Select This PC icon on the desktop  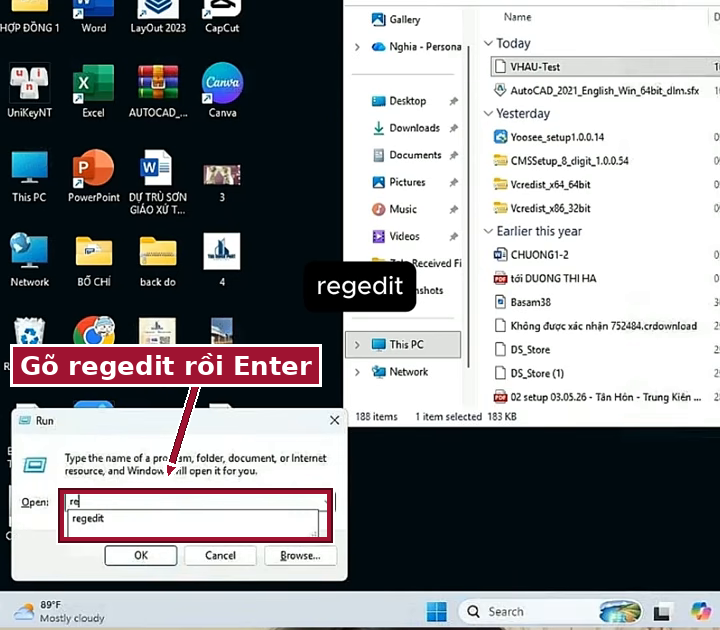tap(29, 176)
